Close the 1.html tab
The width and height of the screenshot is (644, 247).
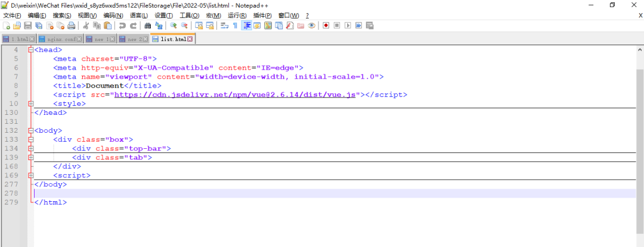[x=32, y=39]
